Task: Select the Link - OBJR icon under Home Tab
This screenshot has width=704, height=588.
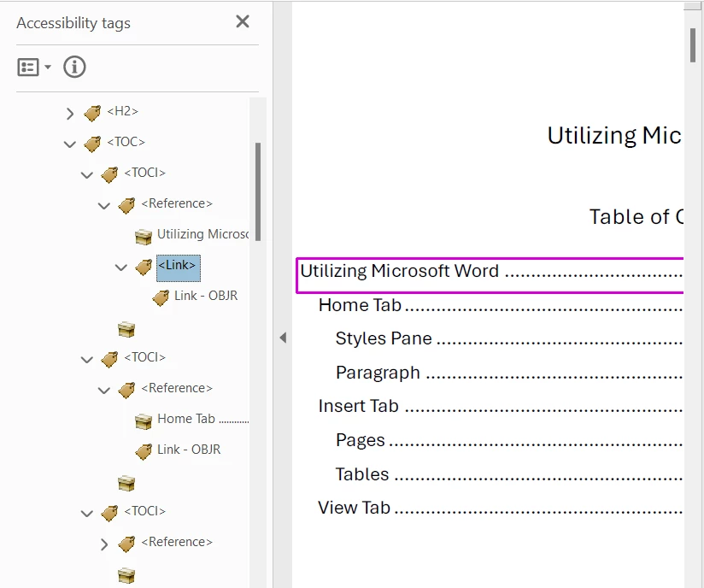Action: click(x=144, y=452)
